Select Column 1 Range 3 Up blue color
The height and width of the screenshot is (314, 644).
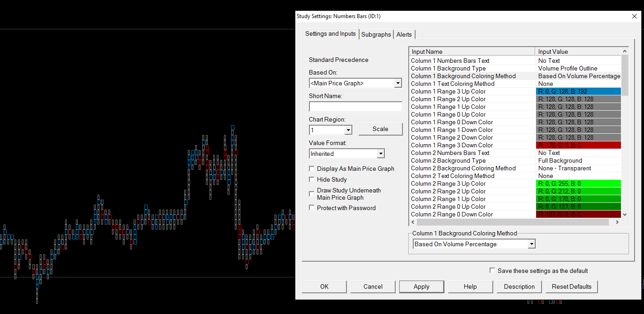tap(579, 91)
